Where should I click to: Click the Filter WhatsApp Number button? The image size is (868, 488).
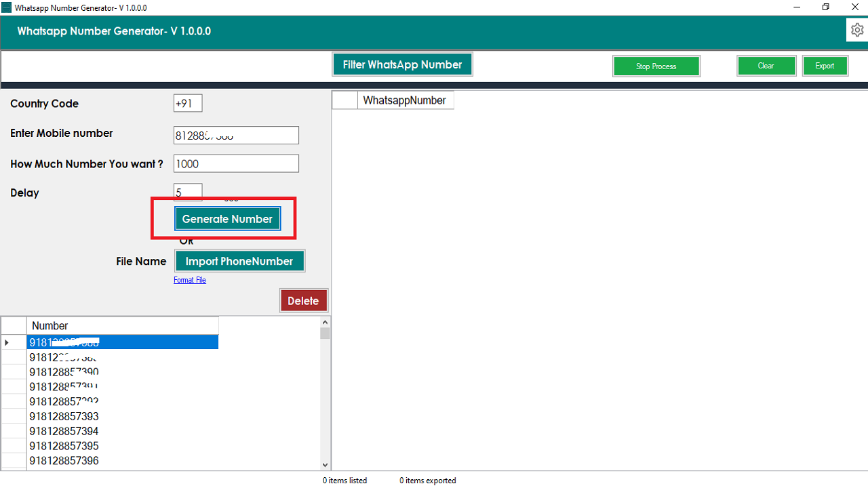(x=402, y=64)
